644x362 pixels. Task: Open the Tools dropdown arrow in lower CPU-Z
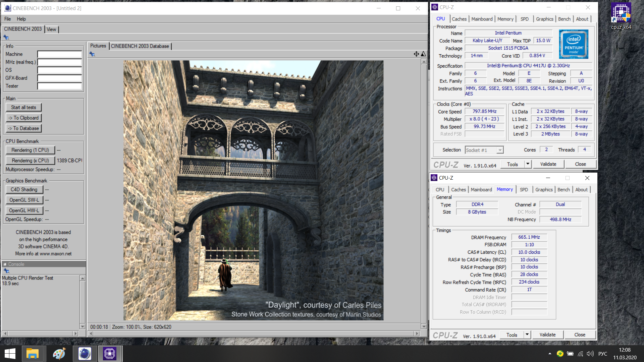click(527, 335)
